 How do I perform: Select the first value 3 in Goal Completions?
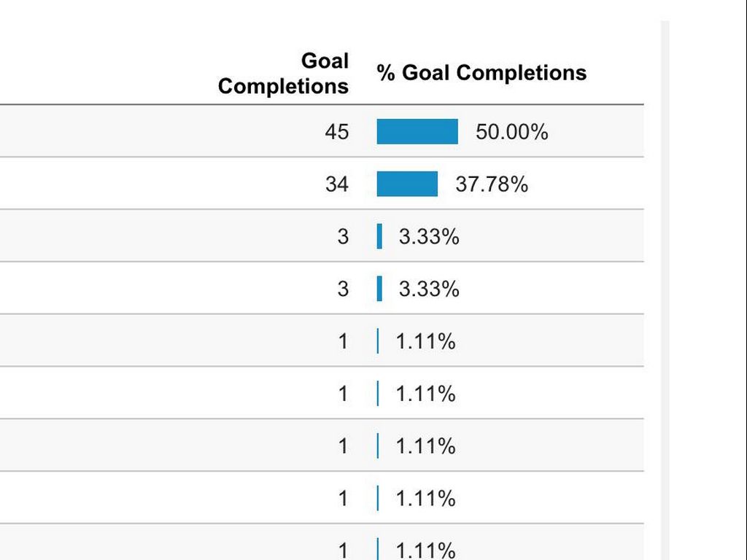click(x=343, y=237)
